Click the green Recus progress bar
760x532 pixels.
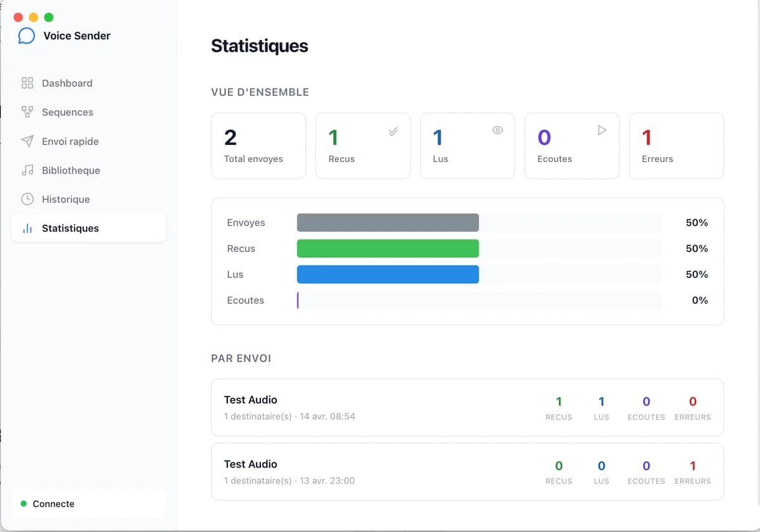click(x=388, y=248)
